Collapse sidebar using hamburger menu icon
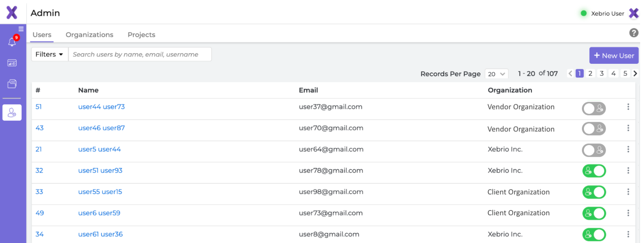Screen dimensions: 644x243 [x=21, y=29]
